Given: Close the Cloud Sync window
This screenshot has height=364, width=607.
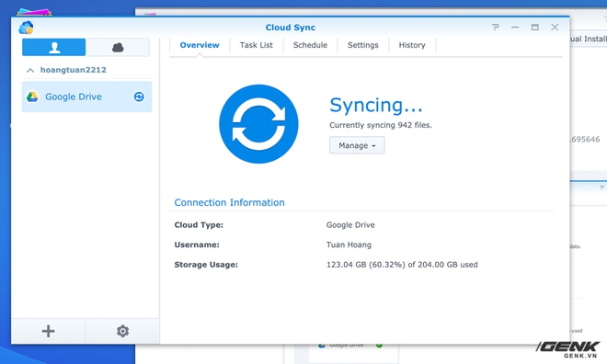Looking at the screenshot, I should pos(555,27).
